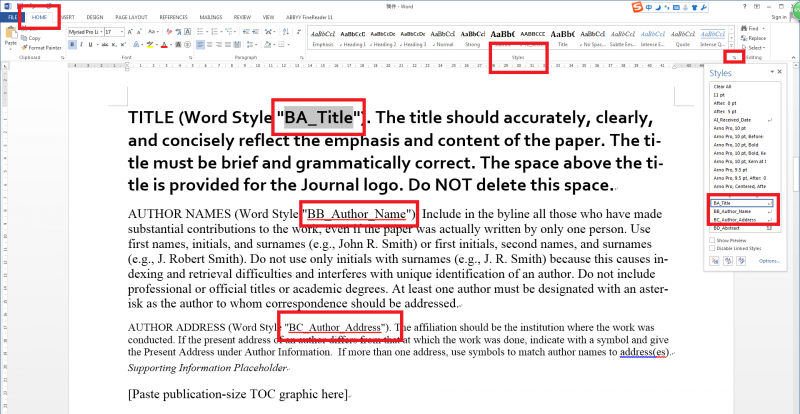Toggle Show/Hide paragraph marks
The width and height of the screenshot is (800, 414).
(298, 32)
